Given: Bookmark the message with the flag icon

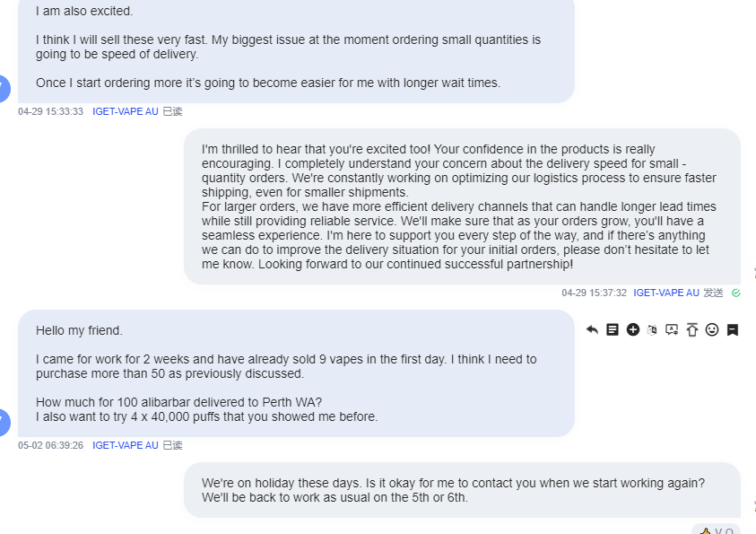Looking at the screenshot, I should point(733,330).
